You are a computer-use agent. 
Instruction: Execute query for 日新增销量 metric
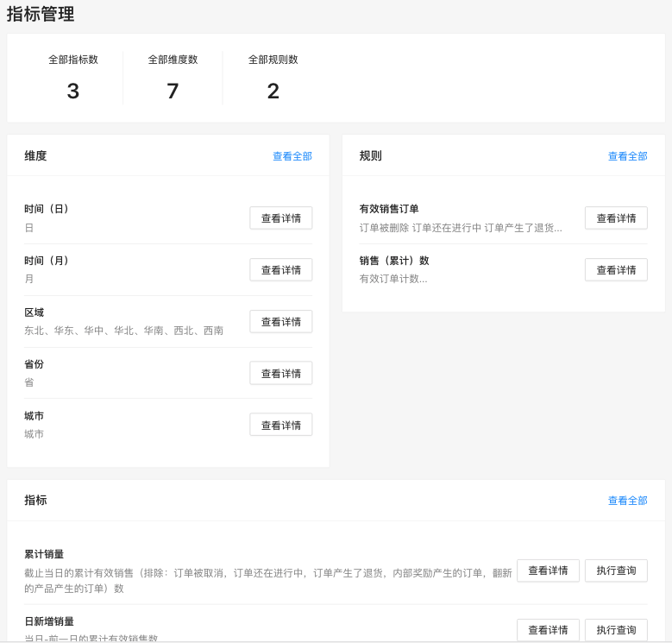point(616,630)
